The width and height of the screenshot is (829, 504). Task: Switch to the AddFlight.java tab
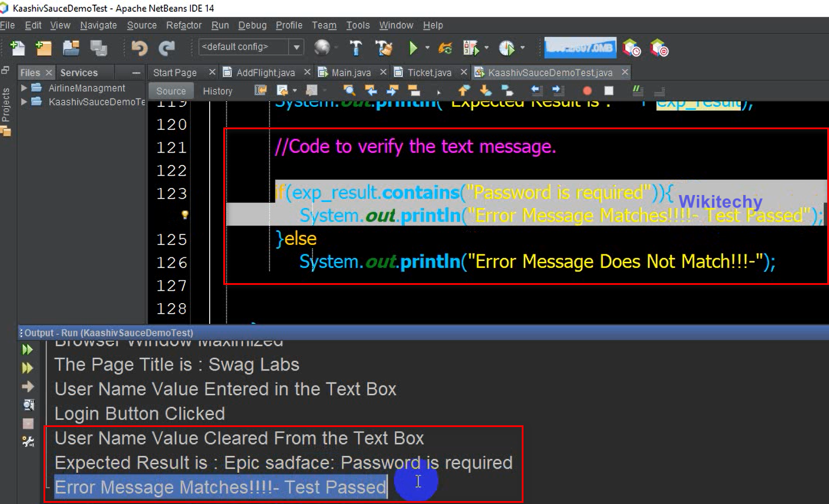coord(265,72)
